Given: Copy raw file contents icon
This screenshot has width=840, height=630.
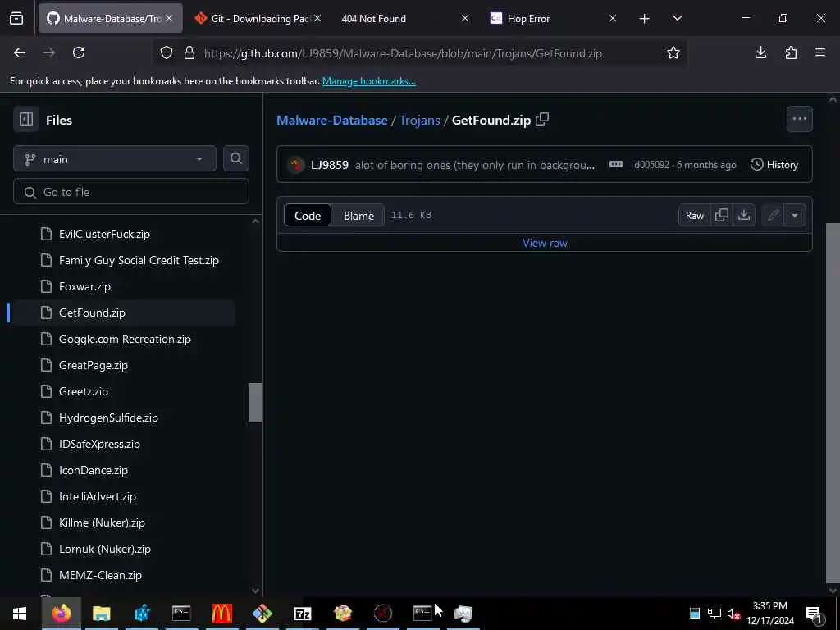Looking at the screenshot, I should [x=722, y=216].
